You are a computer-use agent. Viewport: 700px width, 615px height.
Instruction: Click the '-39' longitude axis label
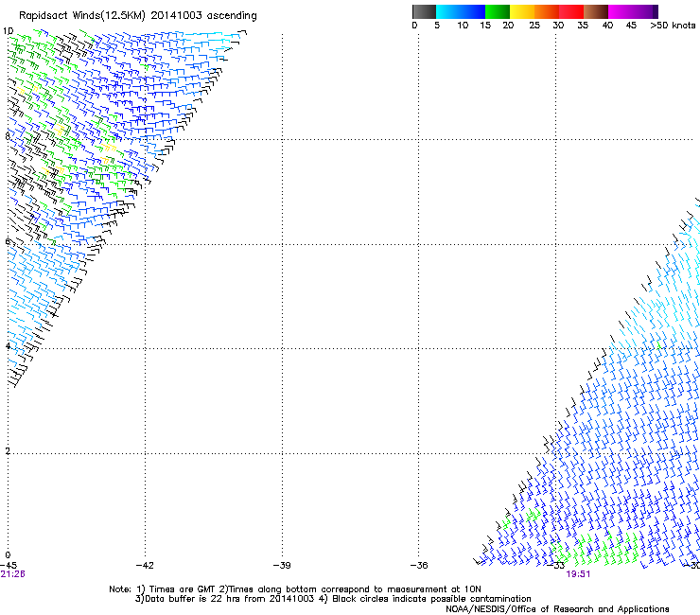click(x=282, y=566)
